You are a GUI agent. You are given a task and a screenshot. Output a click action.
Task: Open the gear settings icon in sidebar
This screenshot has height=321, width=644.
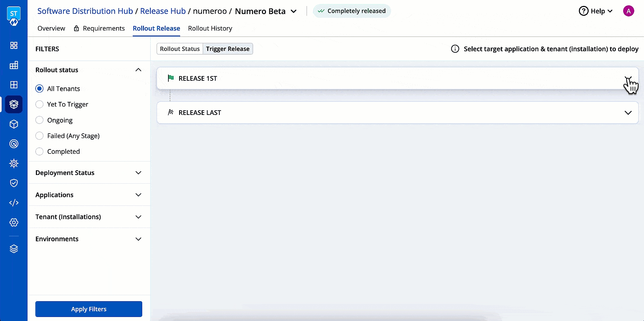[x=14, y=222]
